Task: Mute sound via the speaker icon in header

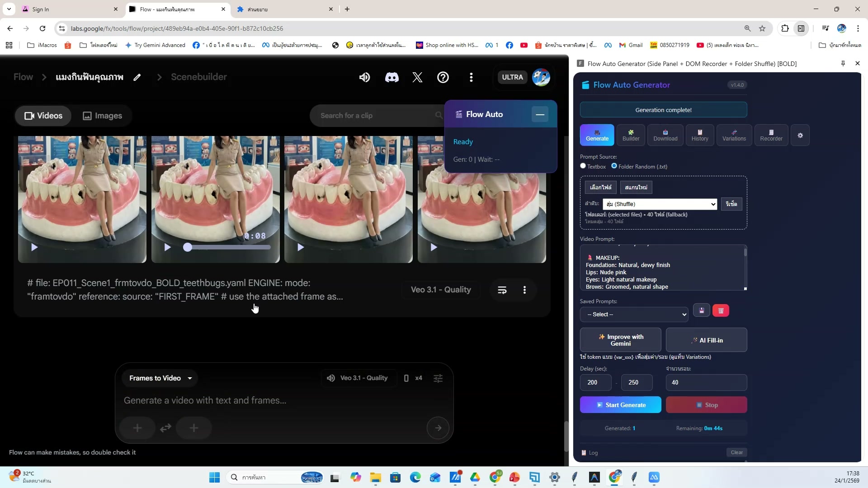Action: click(x=364, y=77)
